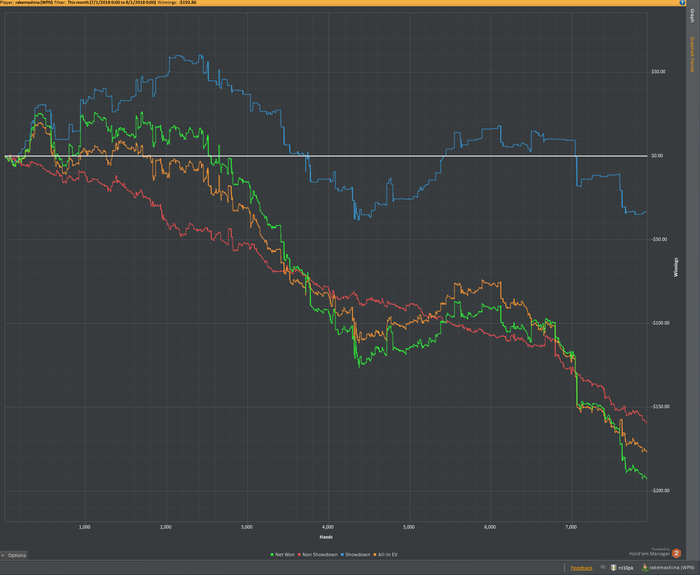Click the nl10pk database name text

(x=625, y=568)
